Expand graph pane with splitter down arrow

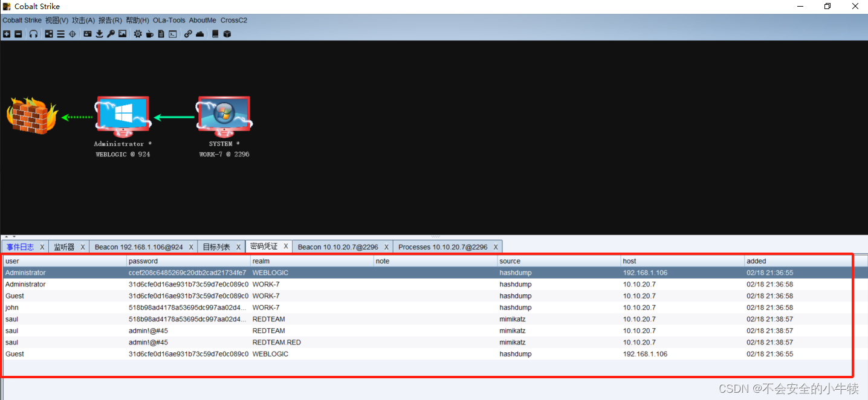pyautogui.click(x=13, y=236)
